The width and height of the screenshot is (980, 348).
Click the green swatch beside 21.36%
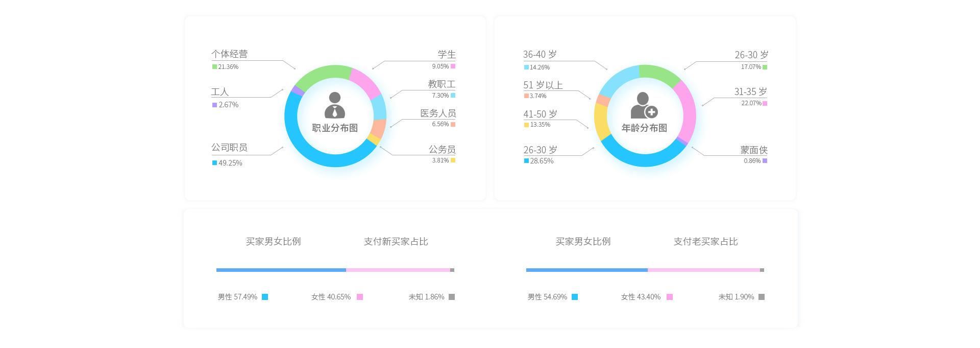214,67
